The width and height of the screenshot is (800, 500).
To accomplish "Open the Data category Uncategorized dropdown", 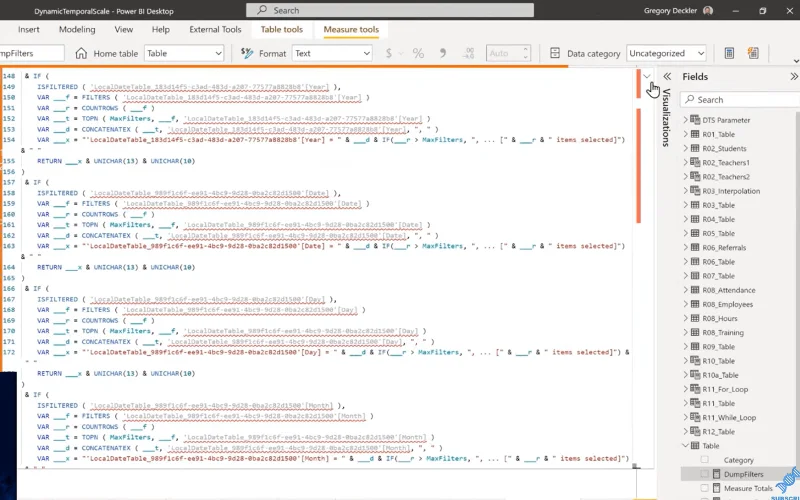I will 666,53.
